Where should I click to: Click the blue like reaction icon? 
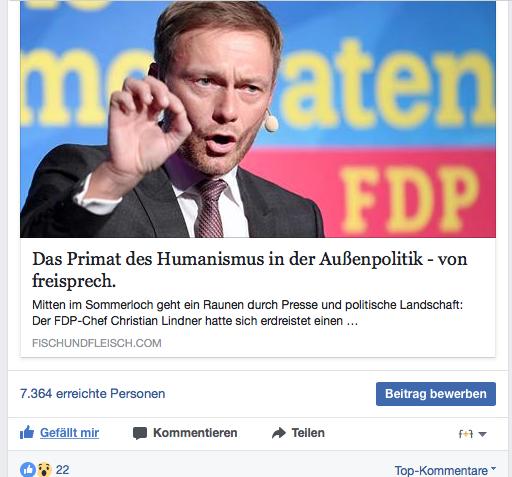(x=28, y=470)
